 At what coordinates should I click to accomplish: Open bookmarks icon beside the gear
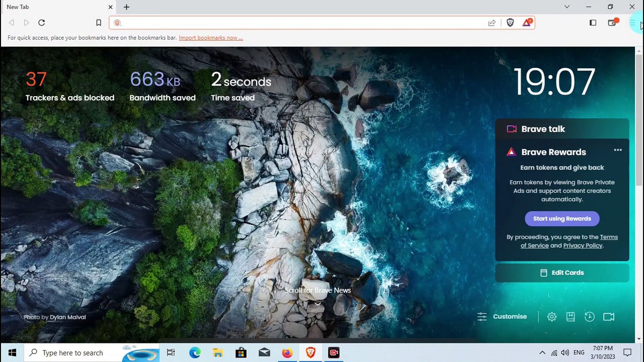pyautogui.click(x=571, y=317)
